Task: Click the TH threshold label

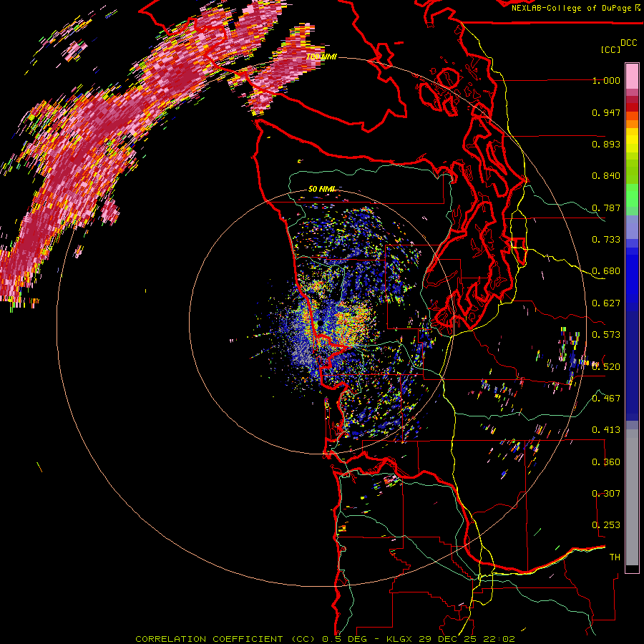Action: coord(615,557)
